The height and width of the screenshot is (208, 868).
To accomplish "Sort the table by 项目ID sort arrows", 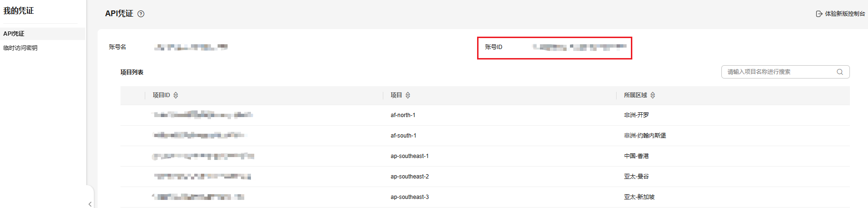I will click(x=176, y=95).
